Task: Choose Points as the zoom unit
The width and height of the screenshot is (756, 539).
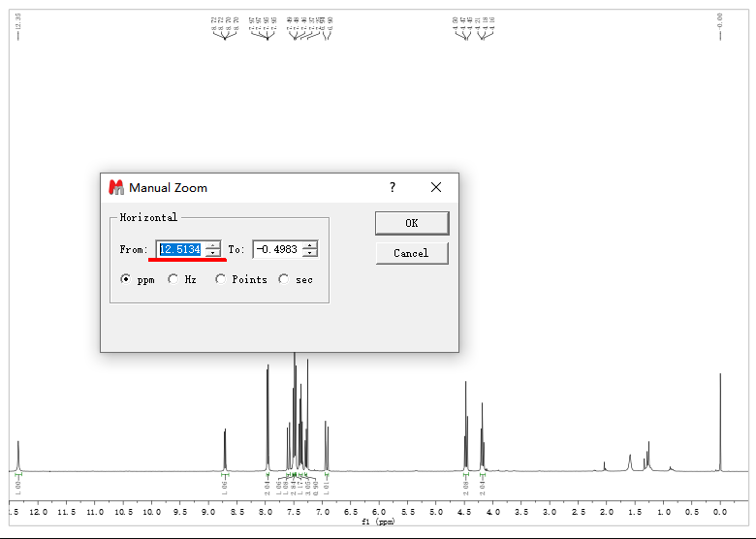Action: tap(221, 279)
